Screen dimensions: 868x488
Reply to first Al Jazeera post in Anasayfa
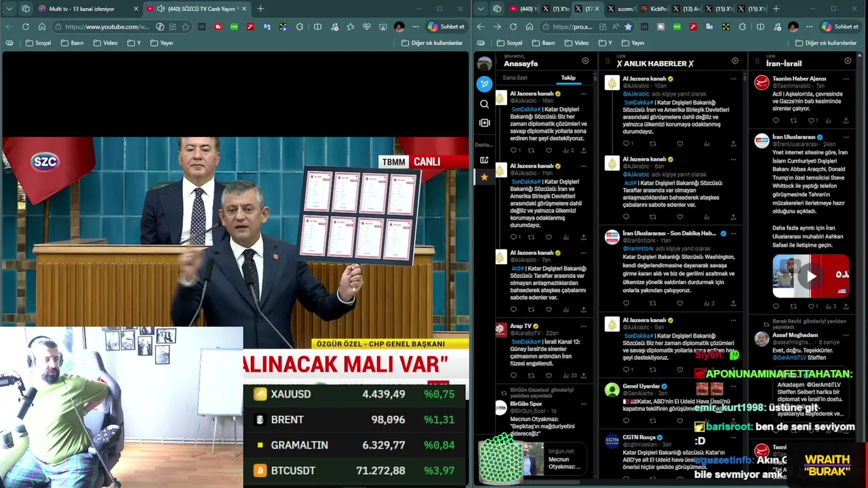coord(513,150)
